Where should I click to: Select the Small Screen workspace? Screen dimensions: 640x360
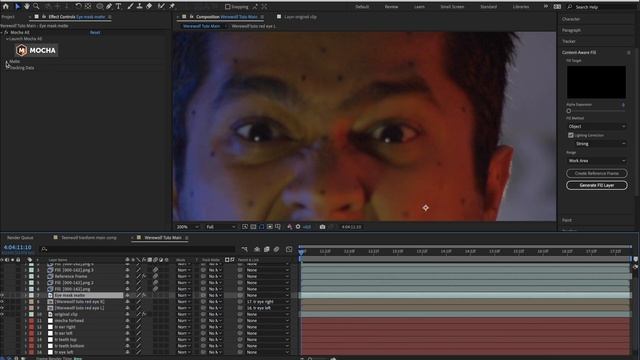click(x=452, y=7)
